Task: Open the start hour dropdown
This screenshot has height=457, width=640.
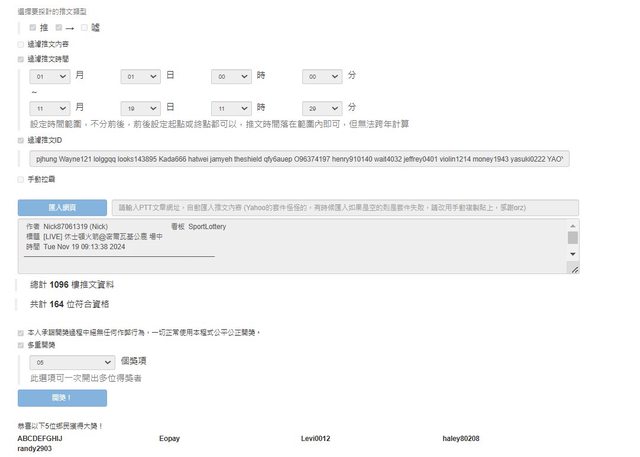Action: pos(231,76)
